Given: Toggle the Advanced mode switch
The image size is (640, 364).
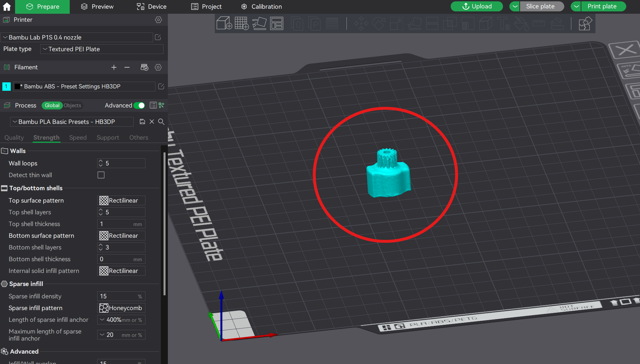Looking at the screenshot, I should pyautogui.click(x=139, y=105).
